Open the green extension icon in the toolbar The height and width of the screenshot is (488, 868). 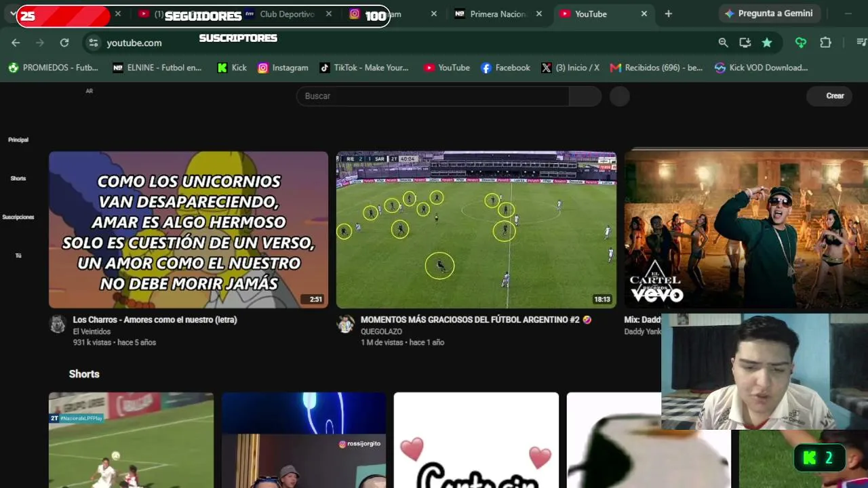(801, 43)
